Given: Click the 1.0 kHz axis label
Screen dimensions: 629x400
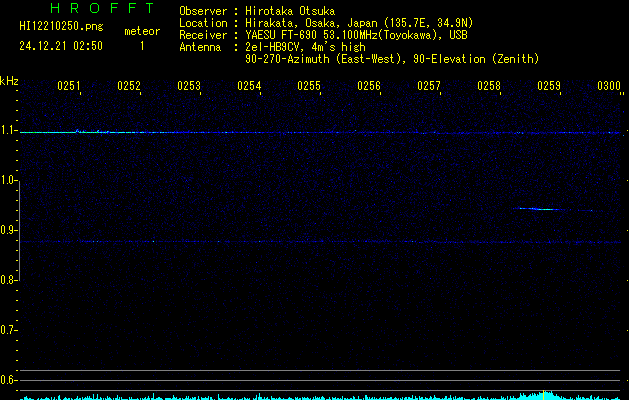Looking at the screenshot, I should [x=8, y=180].
